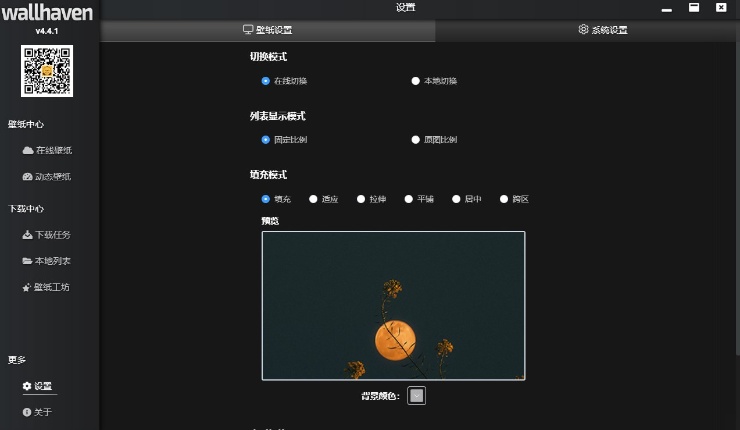Select the 填充 fill mode
Image resolution: width=740 pixels, height=430 pixels.
[276, 199]
